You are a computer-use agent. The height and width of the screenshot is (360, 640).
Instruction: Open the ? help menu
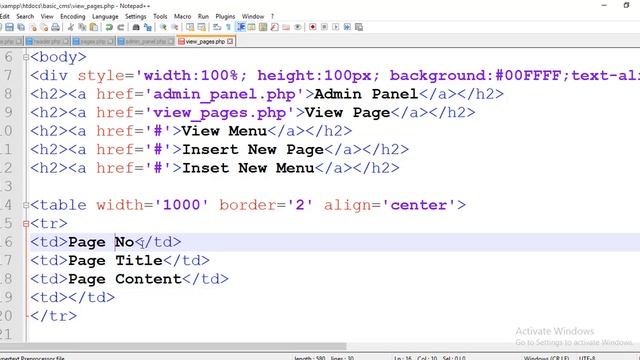point(272,16)
